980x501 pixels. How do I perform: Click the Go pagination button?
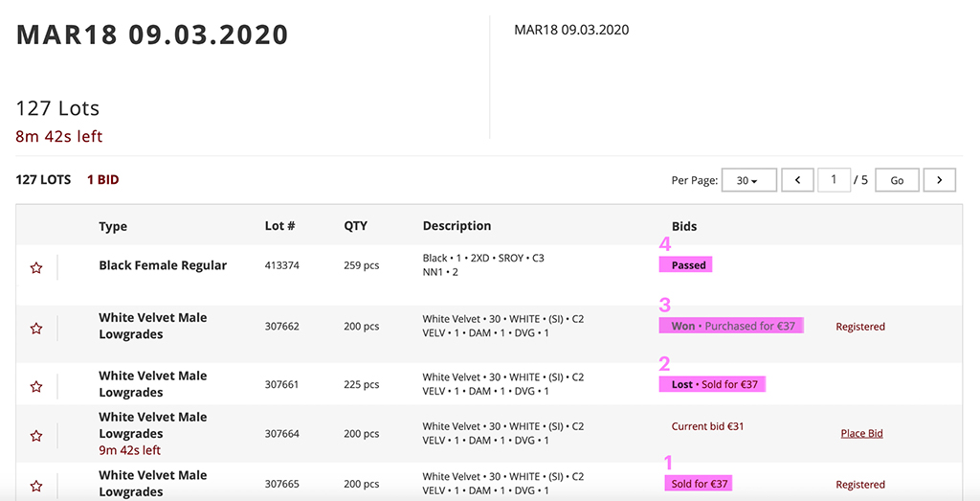897,180
